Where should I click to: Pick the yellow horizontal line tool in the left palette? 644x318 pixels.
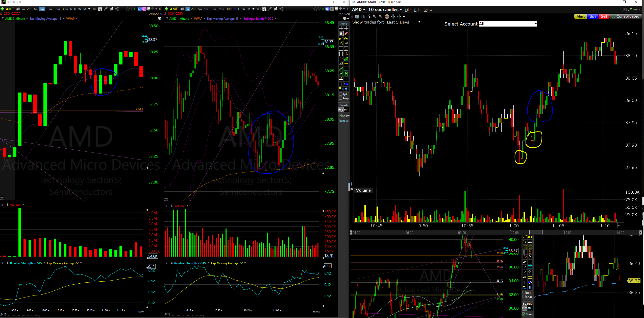click(346, 64)
